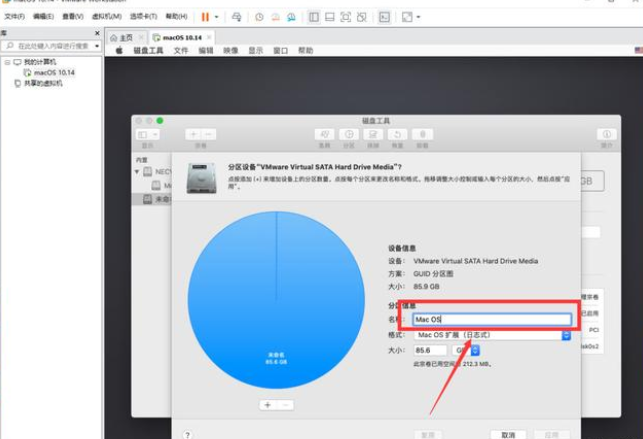Viewport: 643px width, 439px height.
Task: Click the Erase icon in Disk Utility toolbar
Action: 372,134
